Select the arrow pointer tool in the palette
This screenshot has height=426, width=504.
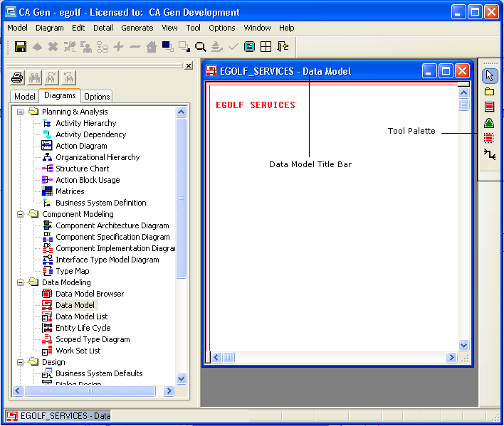(x=490, y=76)
